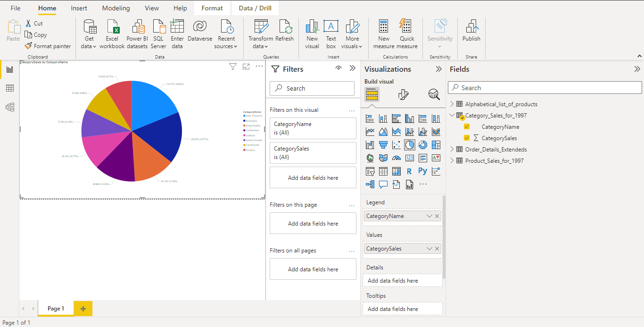The image size is (644, 327).
Task: Open the Format visual brush tab
Action: 403,95
